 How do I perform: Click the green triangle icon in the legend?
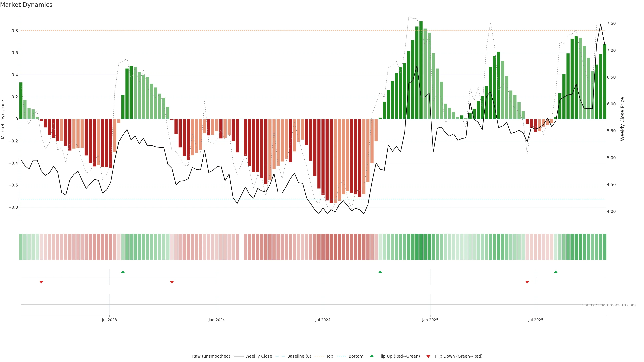tap(372, 356)
